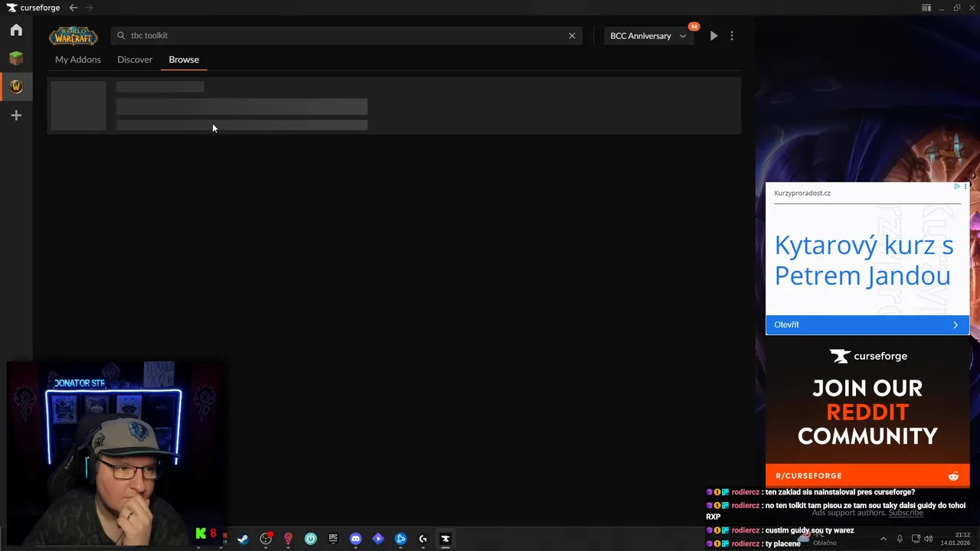Select the World of Warcraft sidebar icon

pos(16,86)
